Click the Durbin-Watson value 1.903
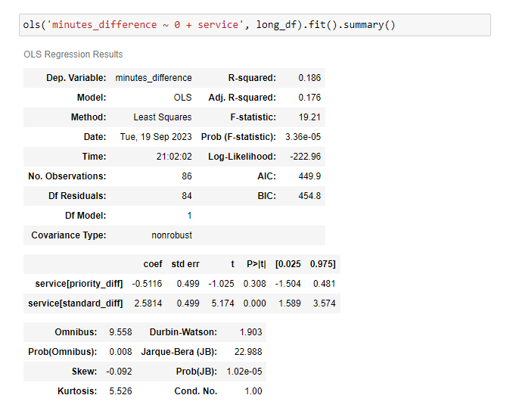Viewport: 516px width, 420px height. pos(250,332)
